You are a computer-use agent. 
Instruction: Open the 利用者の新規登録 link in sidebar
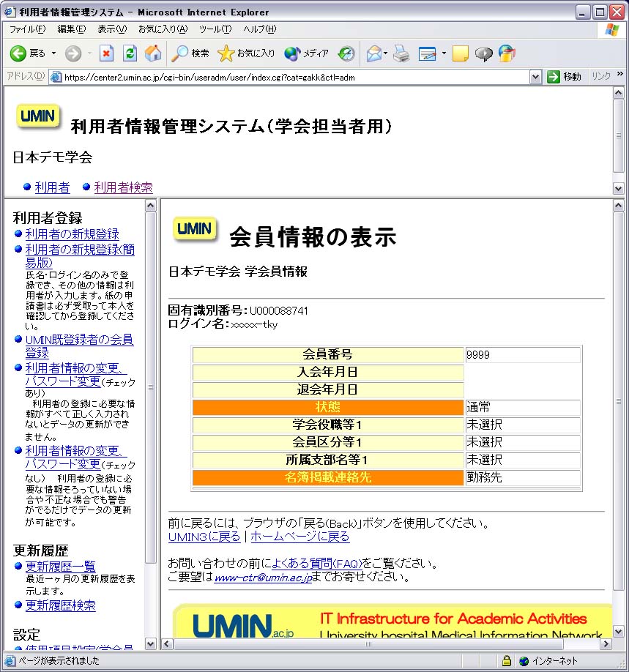click(72, 234)
